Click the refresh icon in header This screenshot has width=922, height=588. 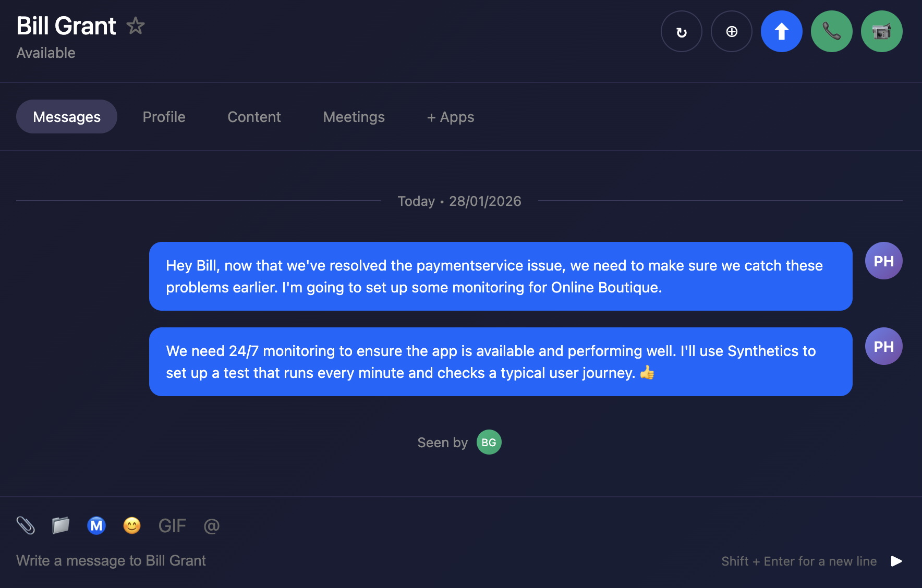click(x=681, y=32)
